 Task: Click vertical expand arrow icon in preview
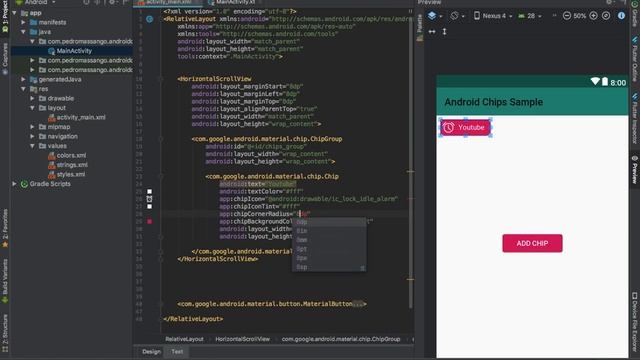point(444,31)
